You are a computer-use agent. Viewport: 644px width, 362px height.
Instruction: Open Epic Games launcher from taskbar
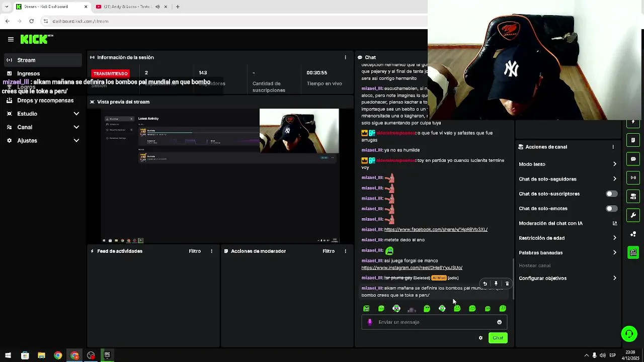tap(107, 355)
